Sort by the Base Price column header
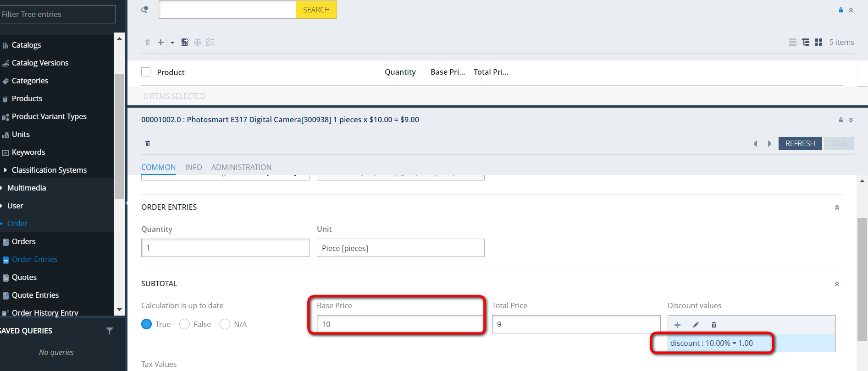The width and height of the screenshot is (868, 371). pyautogui.click(x=448, y=72)
